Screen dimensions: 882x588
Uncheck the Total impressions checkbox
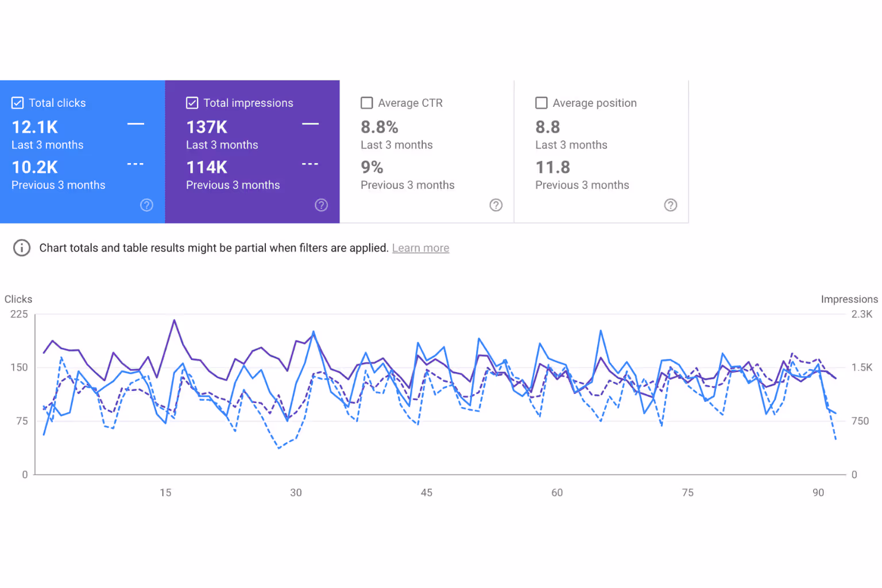192,103
